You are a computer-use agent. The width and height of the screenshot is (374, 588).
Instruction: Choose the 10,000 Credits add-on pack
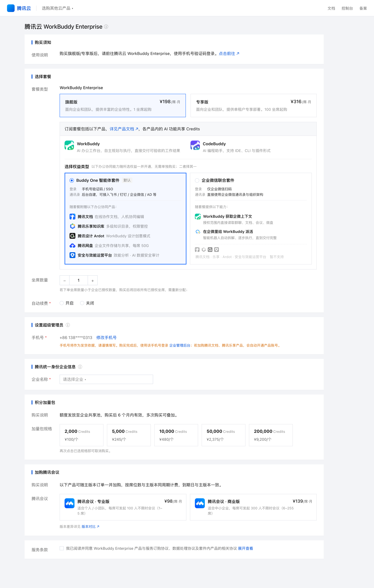(176, 435)
